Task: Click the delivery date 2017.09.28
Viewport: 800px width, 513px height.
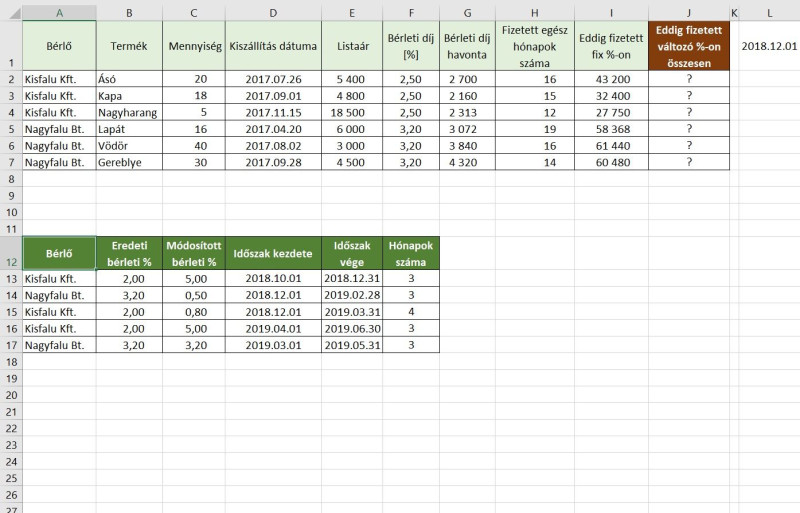Action: point(273,162)
